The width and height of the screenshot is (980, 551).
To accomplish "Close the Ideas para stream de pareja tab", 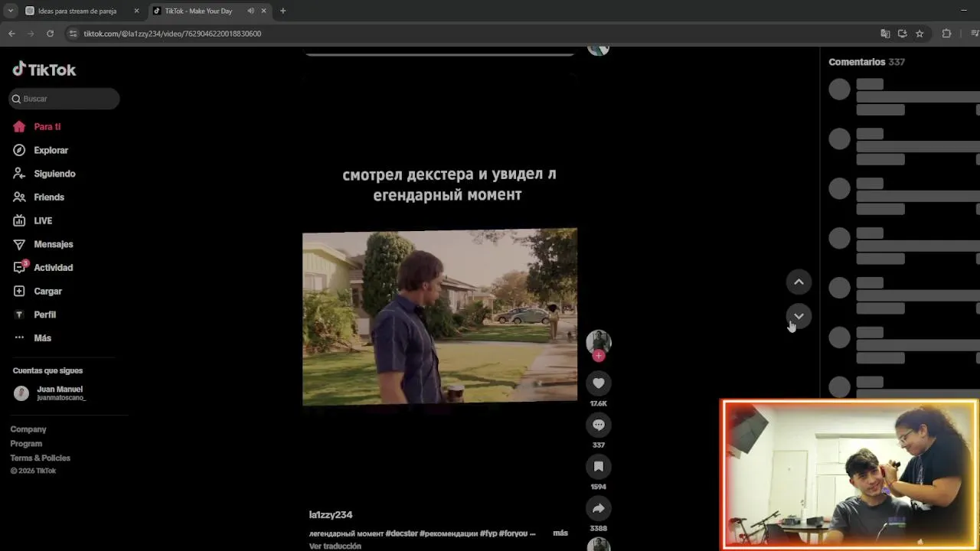I will pyautogui.click(x=136, y=11).
